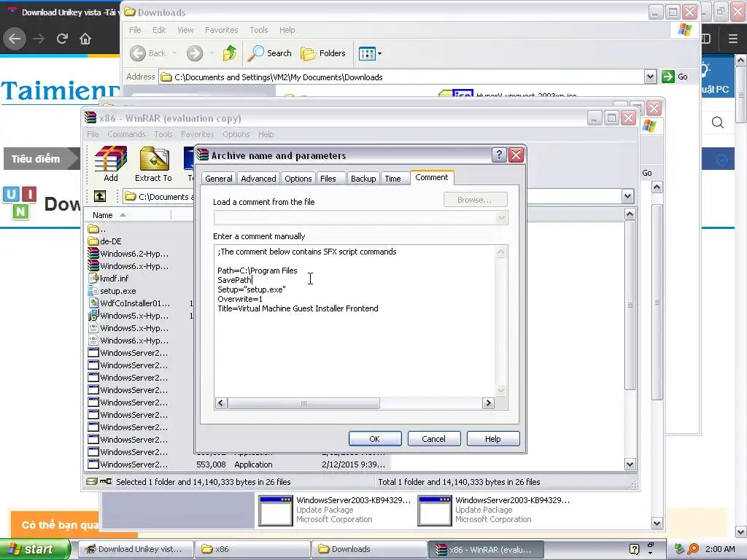Select Windows6.2-Hyp archive in list
The width and height of the screenshot is (747, 560).
click(x=128, y=253)
